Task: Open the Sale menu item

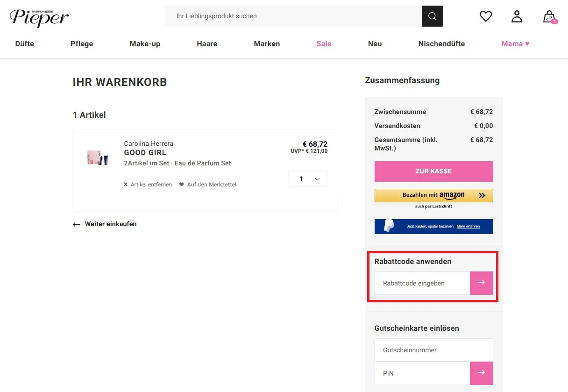Action: 324,43
